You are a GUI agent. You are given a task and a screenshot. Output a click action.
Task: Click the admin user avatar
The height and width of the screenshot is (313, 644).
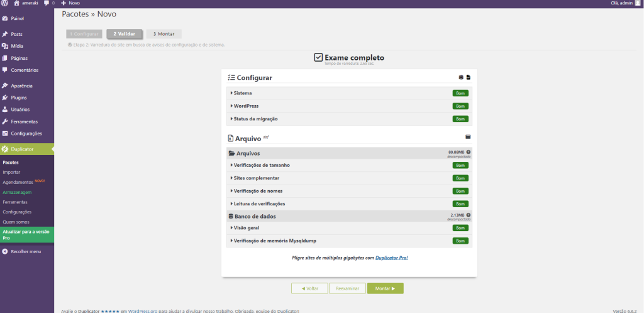(638, 3)
